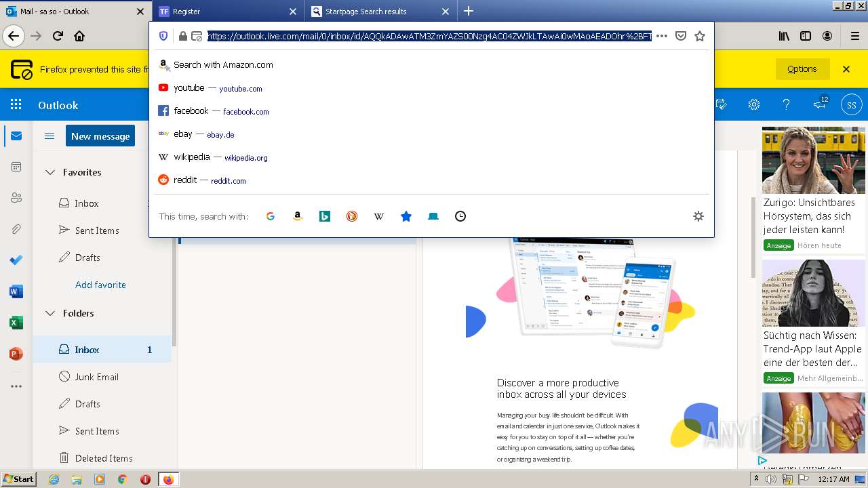Open the Mail module in the sidebar
Image resolution: width=868 pixels, height=488 pixels.
pos(16,136)
